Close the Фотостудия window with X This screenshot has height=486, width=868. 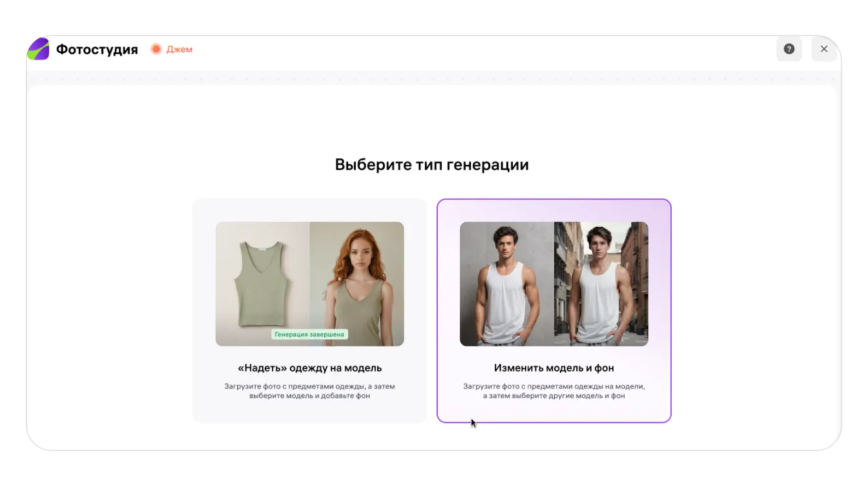(x=823, y=49)
